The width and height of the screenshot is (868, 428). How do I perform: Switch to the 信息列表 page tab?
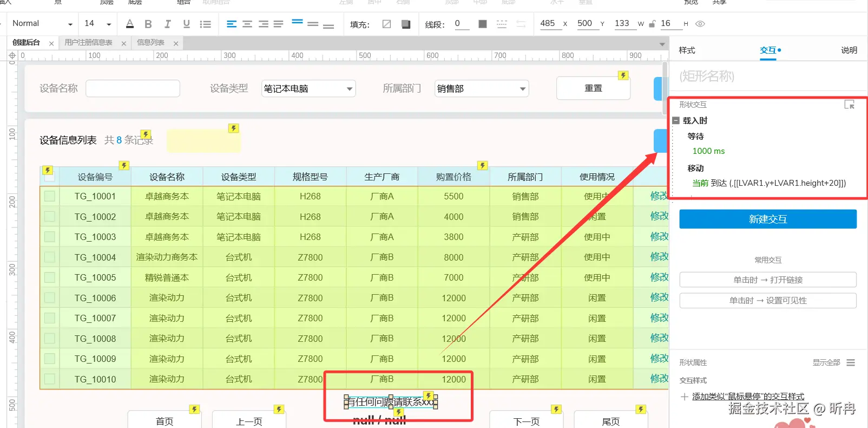point(150,43)
